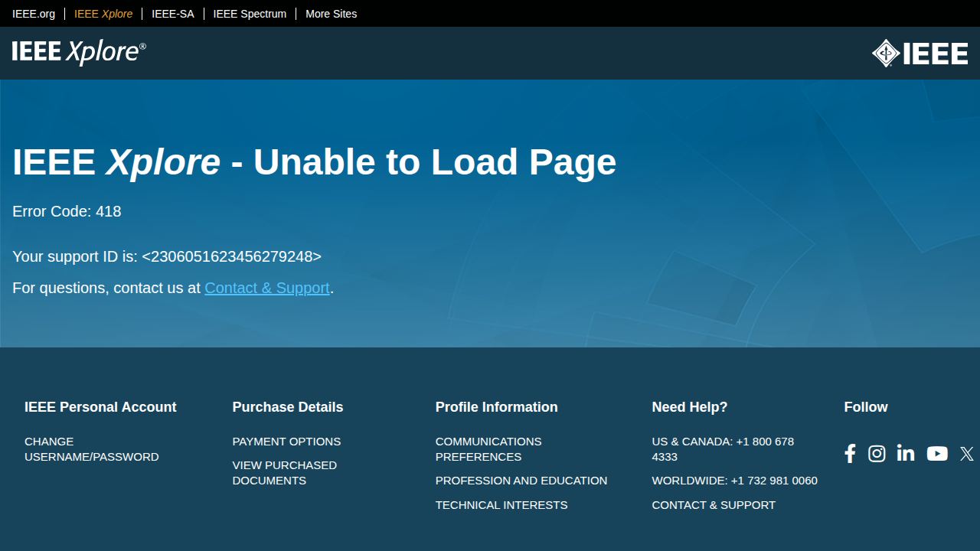
Task: Click the Follow heading
Action: pos(866,407)
